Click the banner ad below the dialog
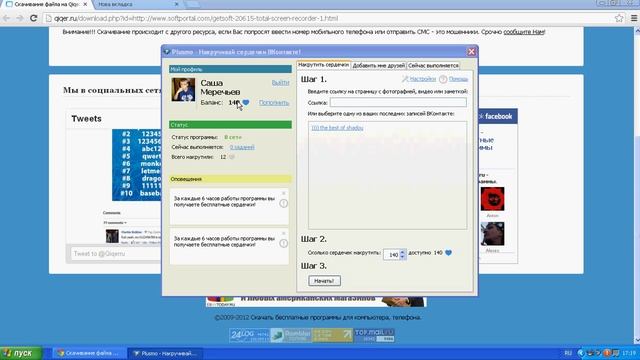Screen dimensions: 640x360 (316, 302)
